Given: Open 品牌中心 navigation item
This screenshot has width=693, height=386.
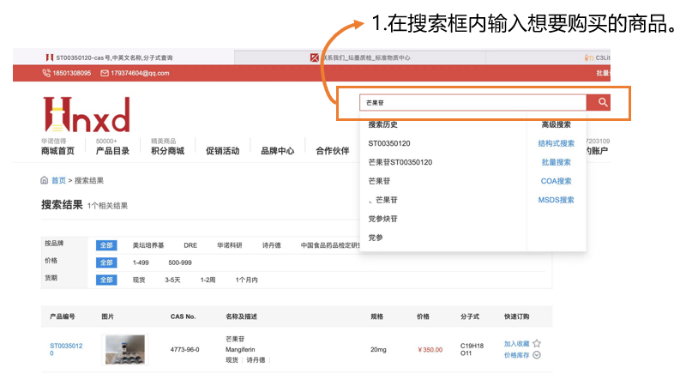Looking at the screenshot, I should (x=277, y=151).
